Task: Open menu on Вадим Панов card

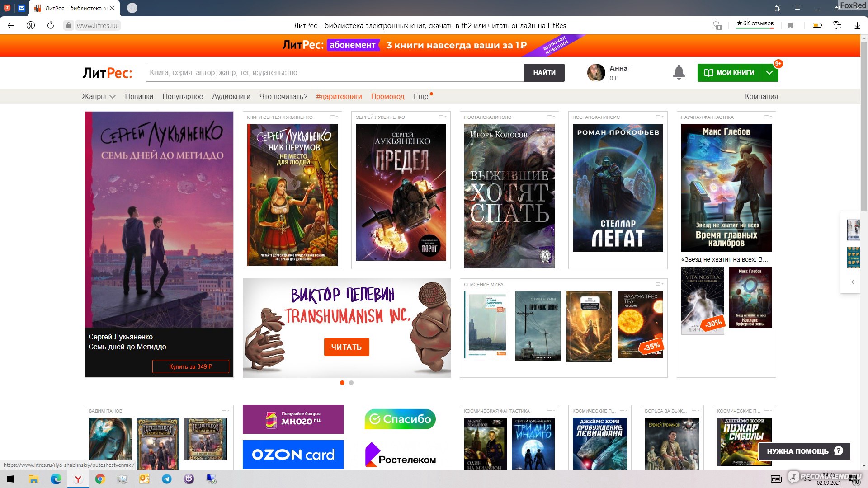Action: [x=225, y=411]
